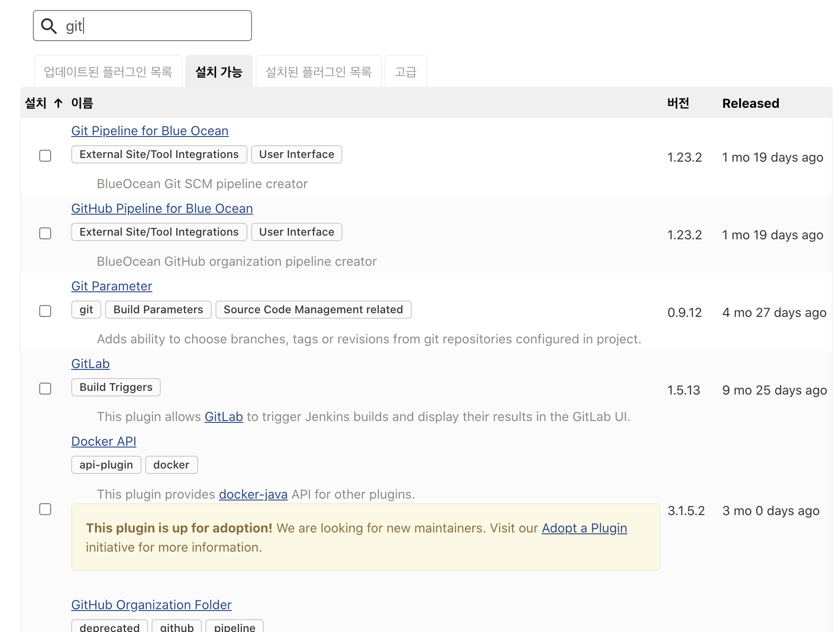Click User Interface tag under Git Pipeline
The image size is (840, 632).
pyautogui.click(x=297, y=154)
